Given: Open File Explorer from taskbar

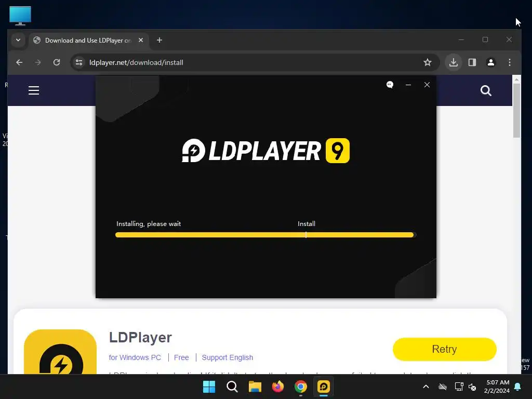Looking at the screenshot, I should pos(255,387).
